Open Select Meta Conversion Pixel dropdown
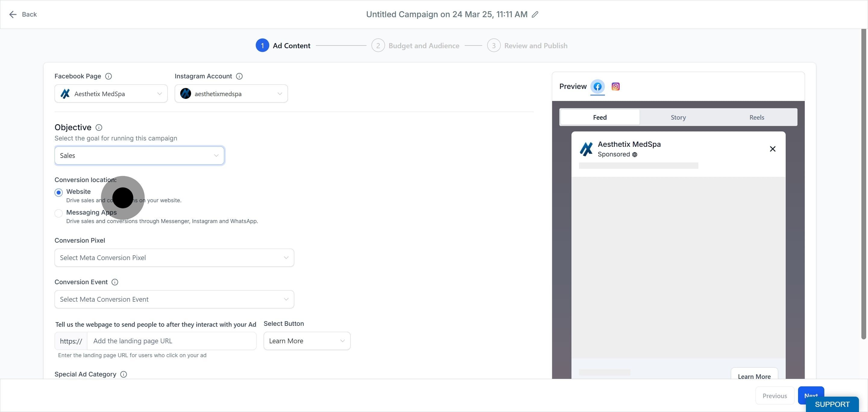Viewport: 868px width, 412px height. [174, 258]
